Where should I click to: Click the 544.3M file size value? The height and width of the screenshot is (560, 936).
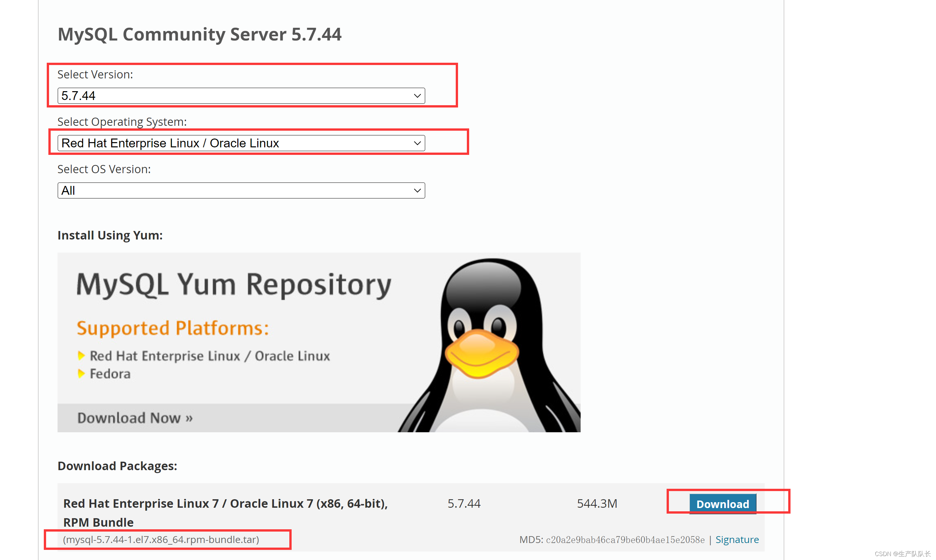(597, 503)
